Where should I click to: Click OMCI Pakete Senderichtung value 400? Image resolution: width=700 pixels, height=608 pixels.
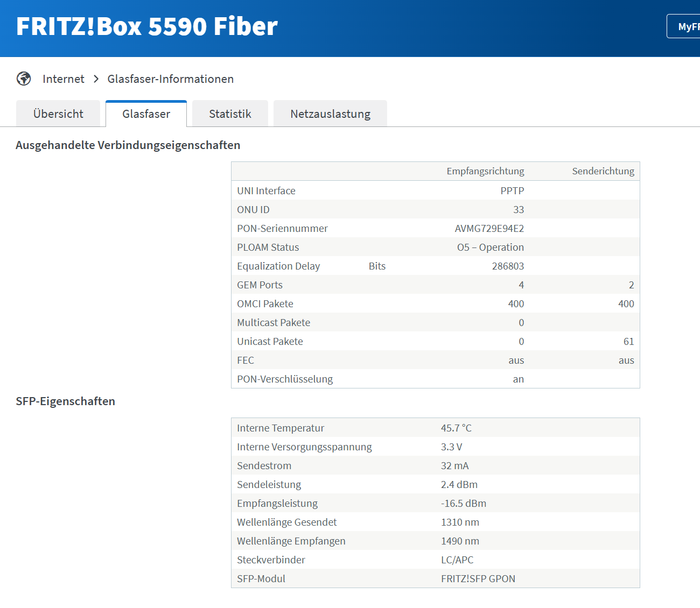click(x=626, y=304)
